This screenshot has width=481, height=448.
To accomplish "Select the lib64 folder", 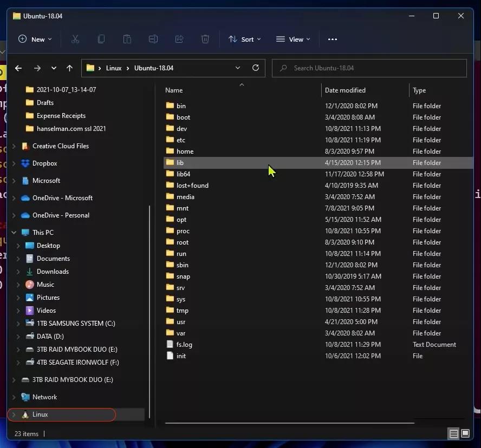I will click(318, 174).
